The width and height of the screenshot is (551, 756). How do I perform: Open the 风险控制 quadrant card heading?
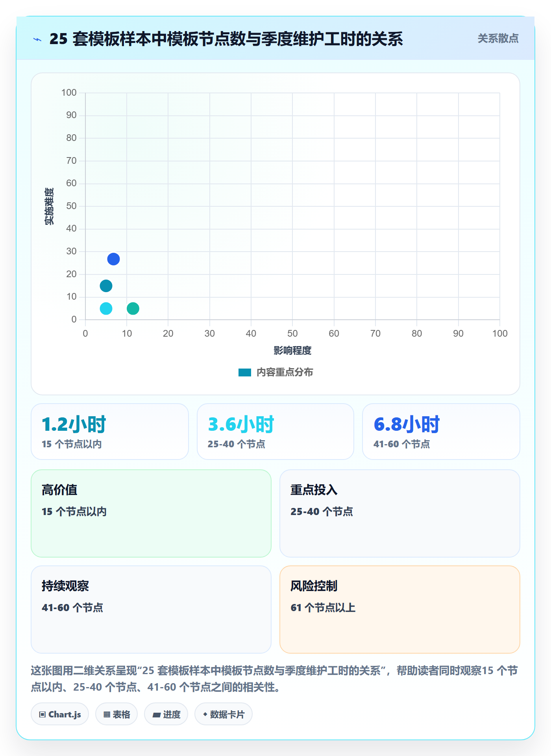click(314, 586)
